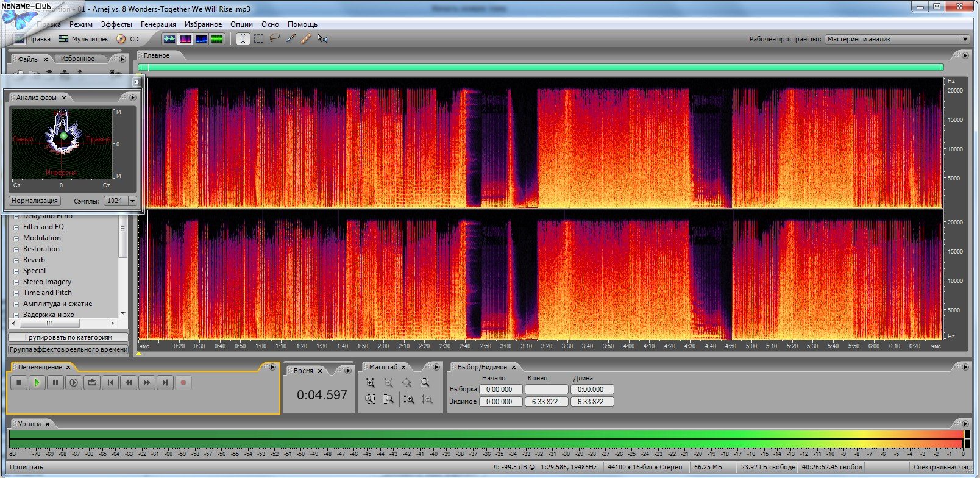Pick the Spot Healing Brush tool
Image resolution: width=980 pixels, height=478 pixels.
306,39
